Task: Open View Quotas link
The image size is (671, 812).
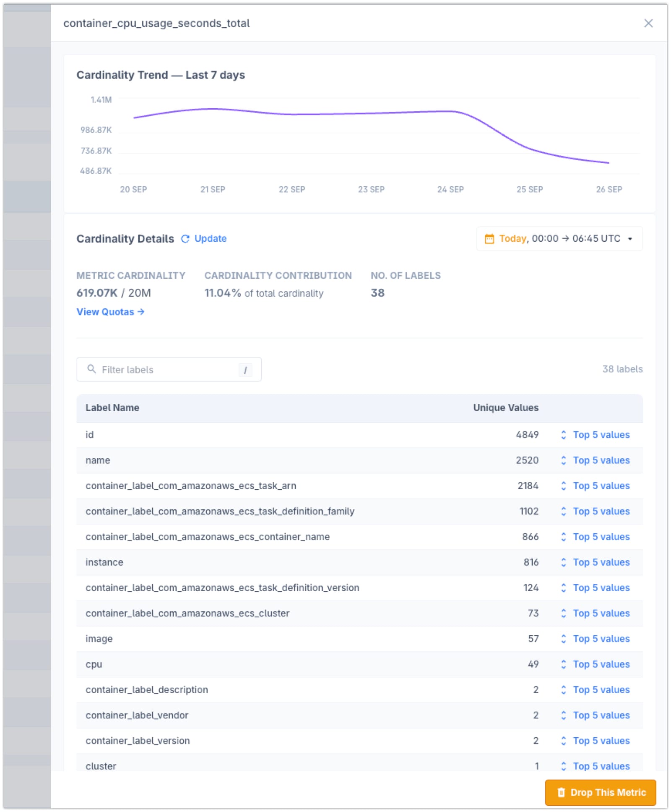Action: [x=110, y=311]
